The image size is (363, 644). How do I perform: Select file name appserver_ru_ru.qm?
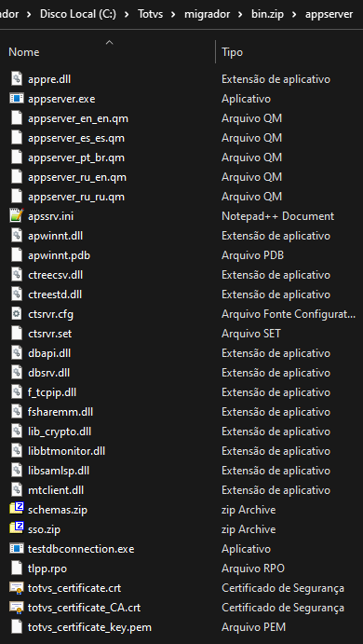click(76, 197)
